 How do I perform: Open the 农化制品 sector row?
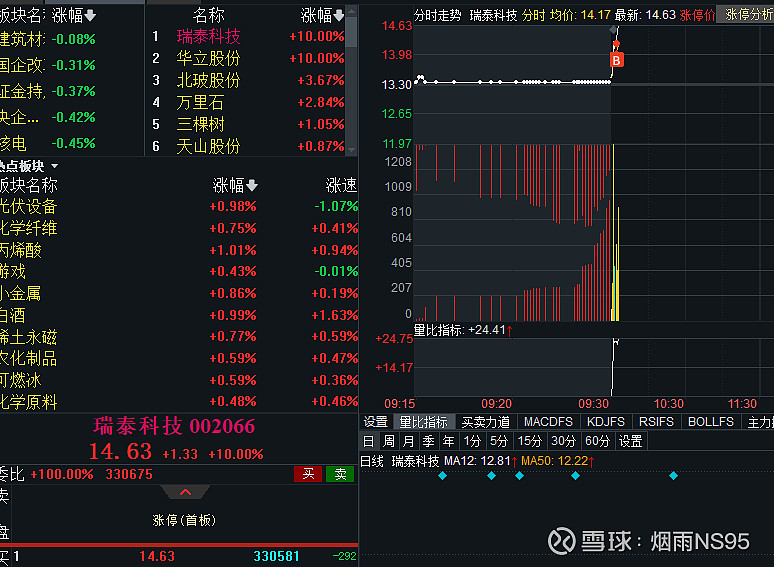click(x=179, y=359)
